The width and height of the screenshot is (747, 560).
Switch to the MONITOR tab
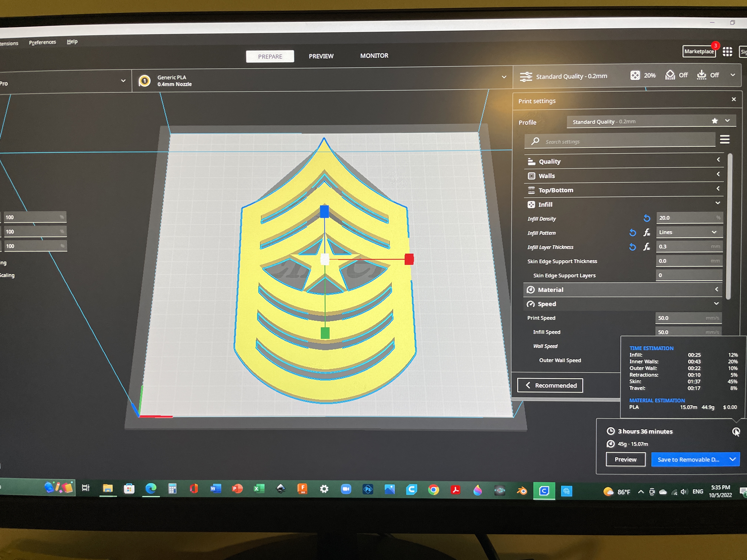tap(374, 56)
